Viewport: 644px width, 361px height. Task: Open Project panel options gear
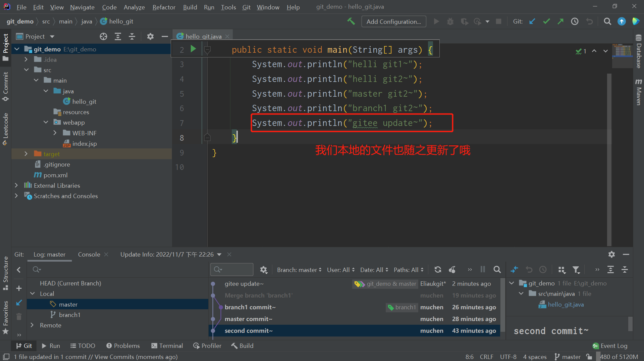[150, 36]
